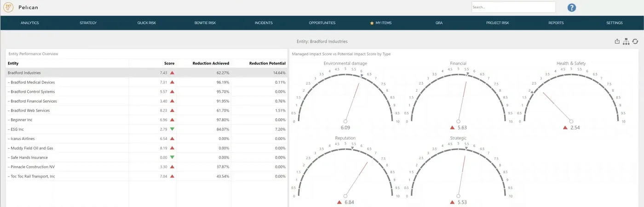Click the 62.27% Reduction Achieved cell
644x207 pixels.
(x=223, y=73)
